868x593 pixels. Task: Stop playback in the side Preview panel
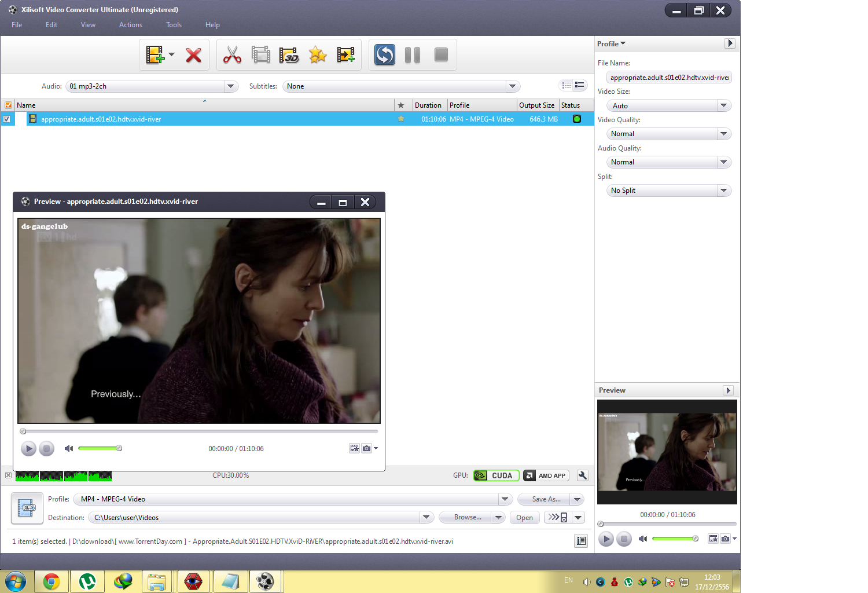click(x=624, y=539)
